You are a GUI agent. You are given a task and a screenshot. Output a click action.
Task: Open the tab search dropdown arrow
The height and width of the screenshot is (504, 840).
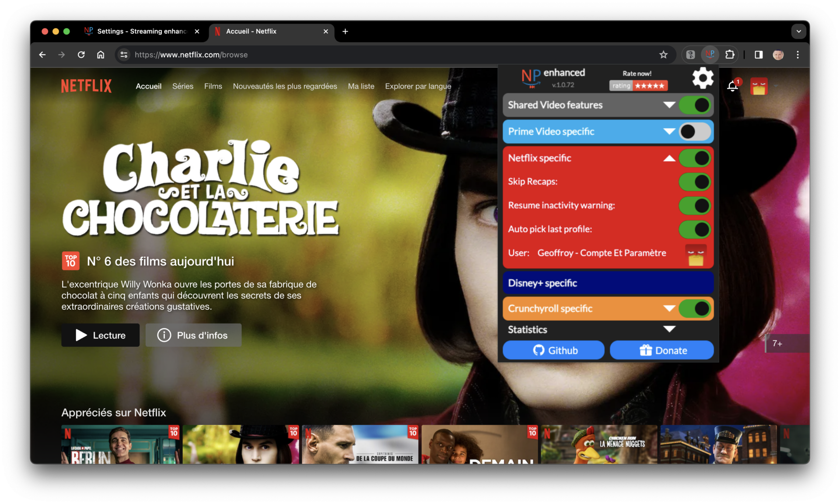(x=798, y=31)
